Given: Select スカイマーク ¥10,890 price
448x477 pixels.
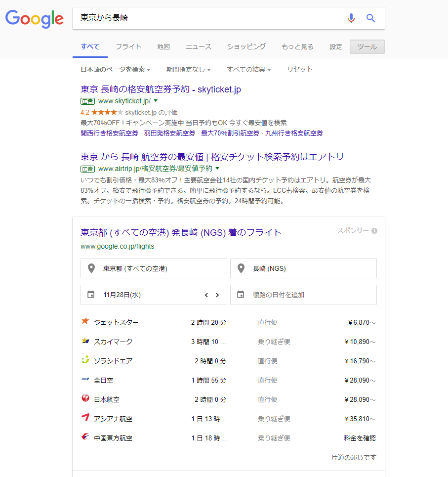Looking at the screenshot, I should click(360, 342).
